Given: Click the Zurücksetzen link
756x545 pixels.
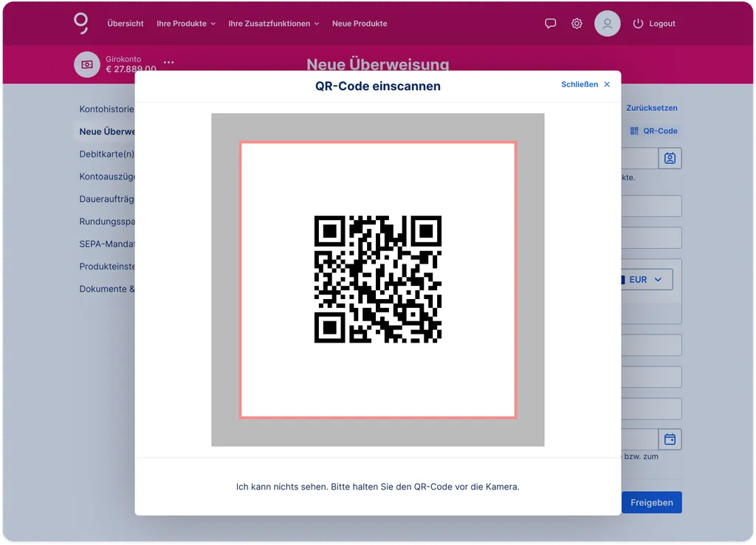Looking at the screenshot, I should [651, 108].
